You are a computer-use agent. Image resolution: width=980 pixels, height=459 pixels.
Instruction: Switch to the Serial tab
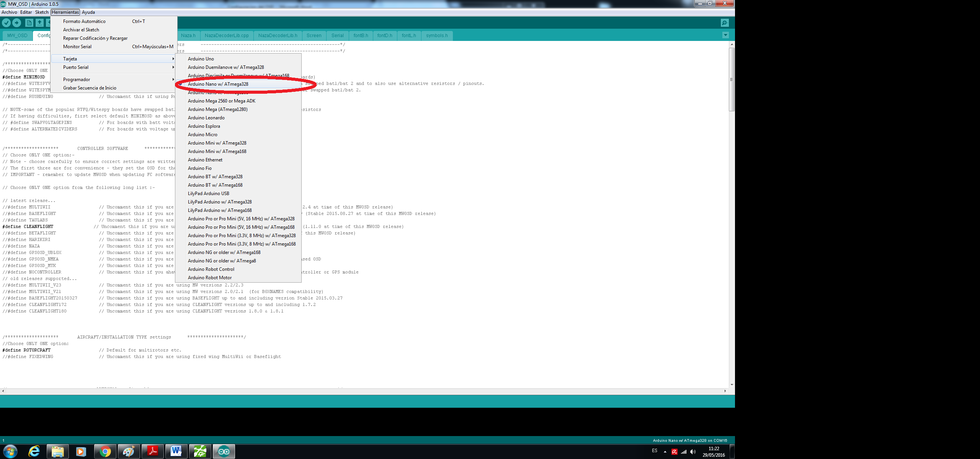pyautogui.click(x=337, y=36)
